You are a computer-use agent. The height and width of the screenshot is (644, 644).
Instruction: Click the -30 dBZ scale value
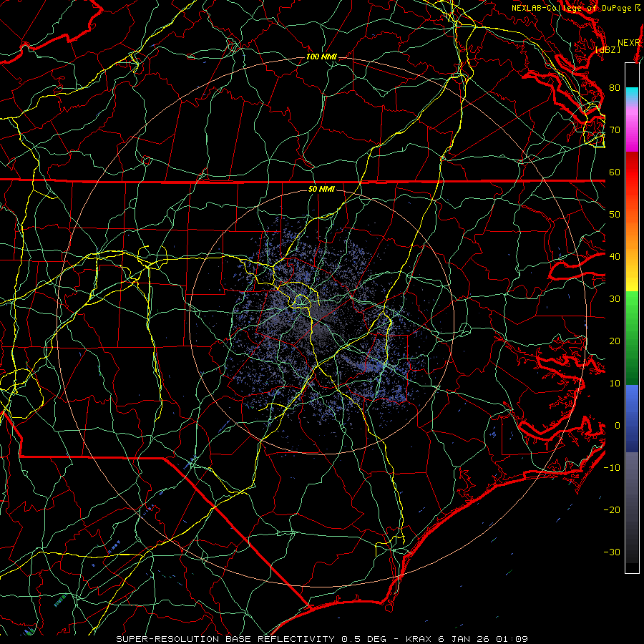click(612, 552)
